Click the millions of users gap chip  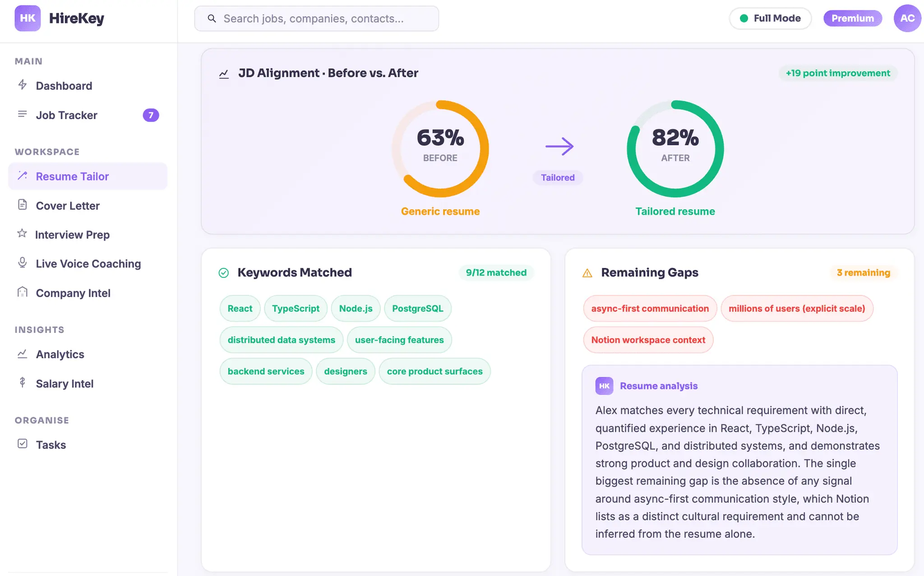(x=797, y=309)
